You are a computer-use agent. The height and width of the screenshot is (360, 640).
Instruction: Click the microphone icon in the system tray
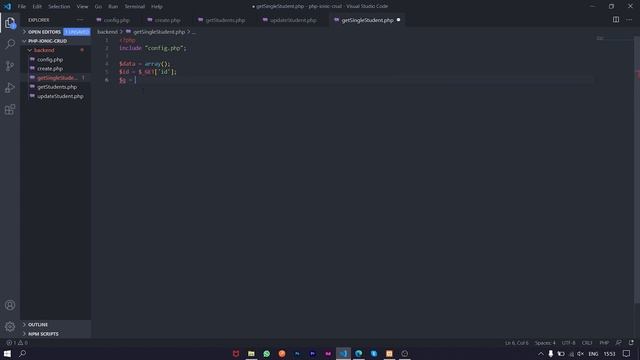(551, 353)
